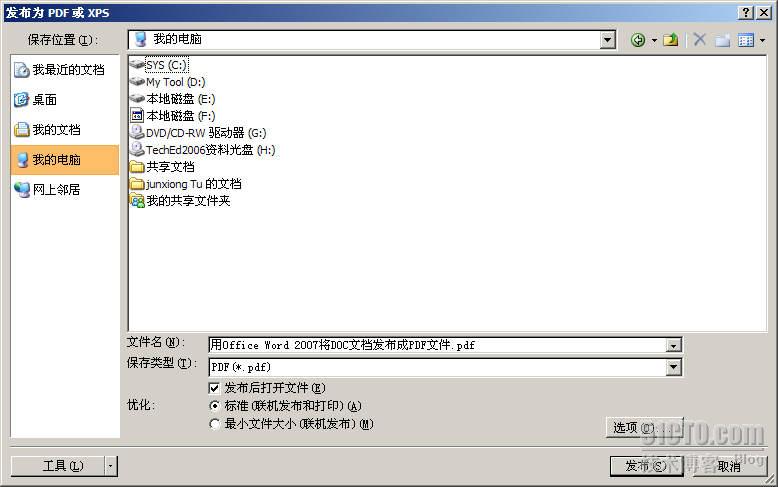
Task: Toggle 发布后打开文件 checkbox
Action: pyautogui.click(x=214, y=388)
